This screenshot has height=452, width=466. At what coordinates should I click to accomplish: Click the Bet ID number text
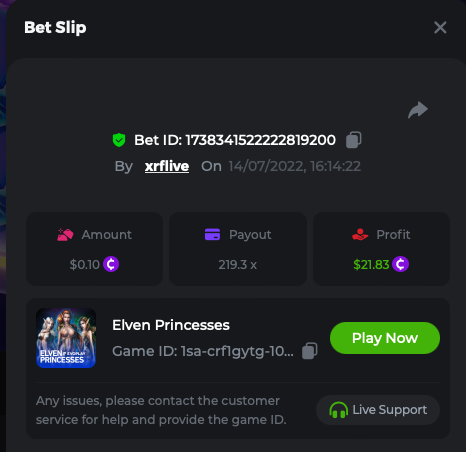(x=260, y=140)
